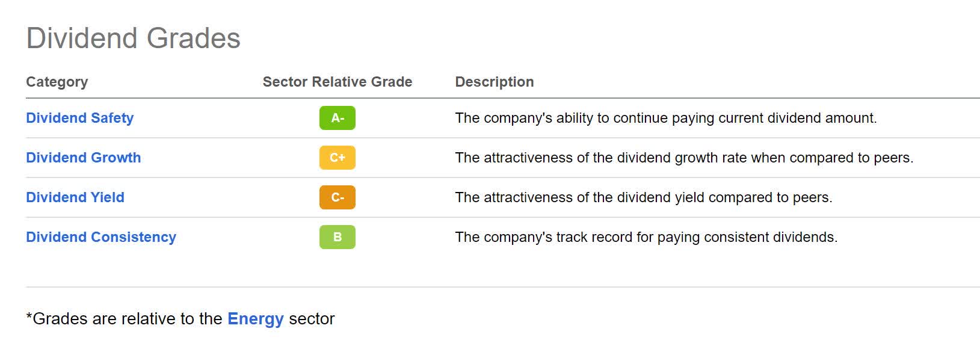Open the Dividend Growth link
The image size is (980, 346).
(83, 158)
